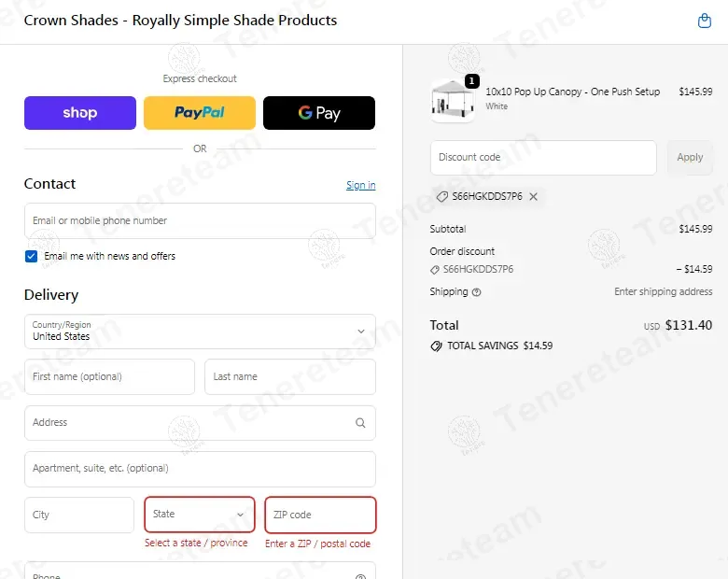Click the Sign in link
Screen dimensions: 728x579
coord(360,185)
